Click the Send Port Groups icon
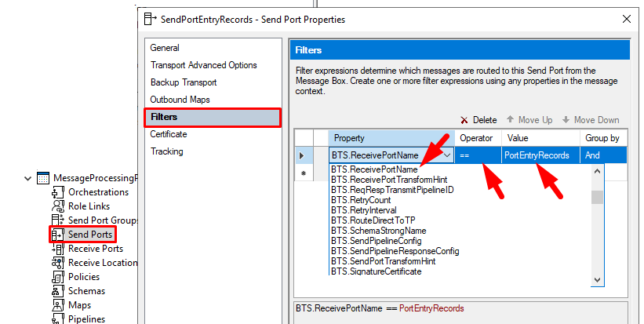The image size is (644, 324). (x=57, y=220)
